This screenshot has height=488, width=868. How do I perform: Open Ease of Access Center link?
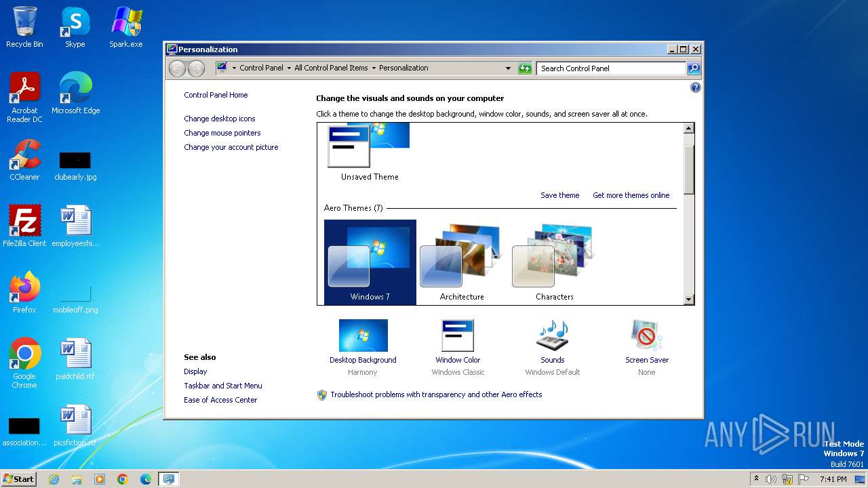tap(220, 400)
